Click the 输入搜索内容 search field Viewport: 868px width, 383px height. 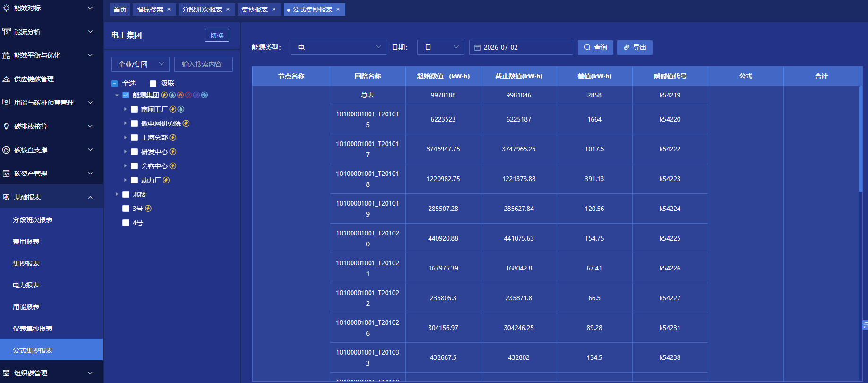204,64
